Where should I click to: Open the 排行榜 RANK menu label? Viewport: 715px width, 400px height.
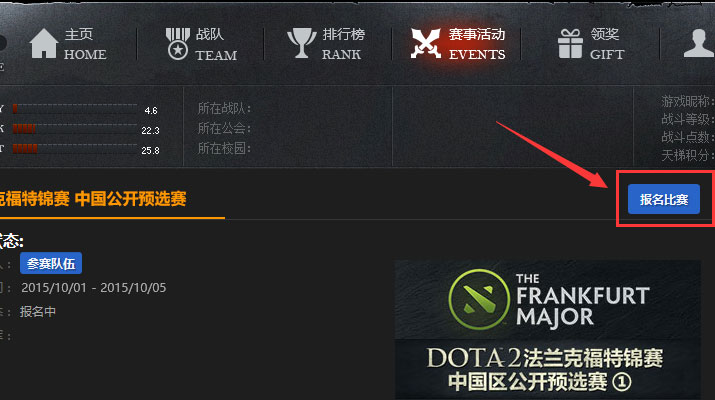343,44
